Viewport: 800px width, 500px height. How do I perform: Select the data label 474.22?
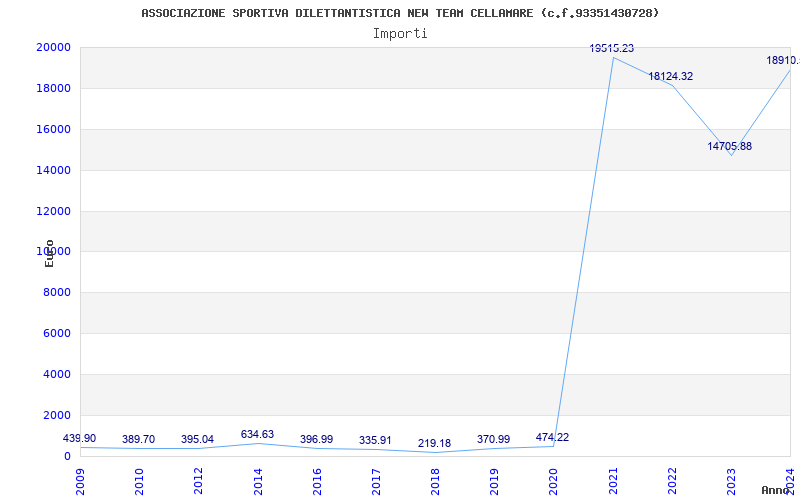(x=552, y=437)
